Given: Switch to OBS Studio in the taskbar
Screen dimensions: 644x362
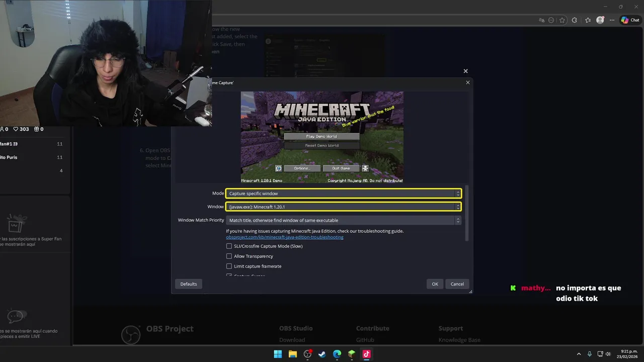Looking at the screenshot, I should point(307,354).
